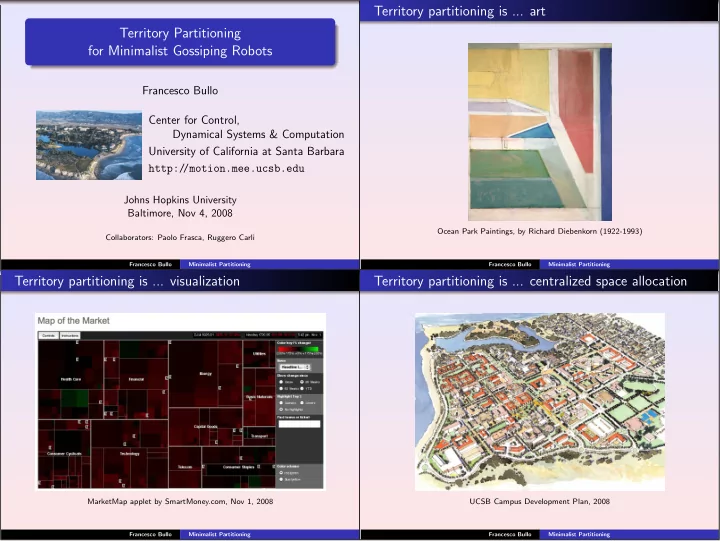Click 'Francesco Bullo' in the space allocation slide footer
This screenshot has width=720, height=541.
pyautogui.click(x=510, y=534)
